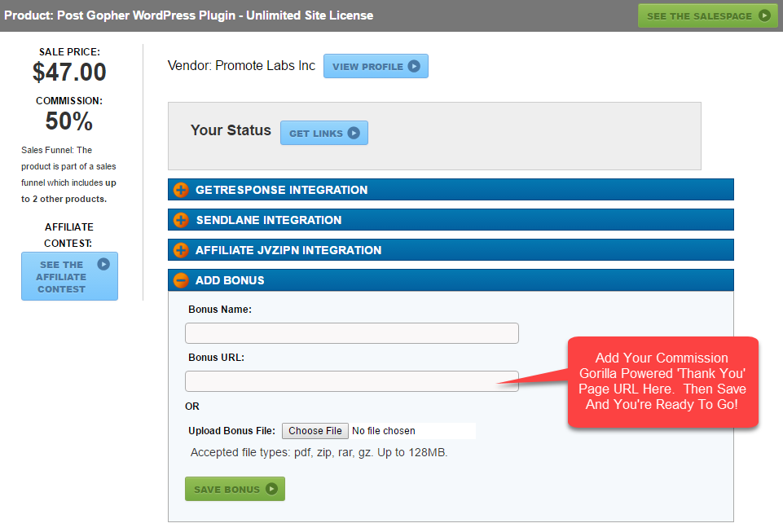Open the vendor's View Profile button
Screen dimensions: 783x532
376,66
